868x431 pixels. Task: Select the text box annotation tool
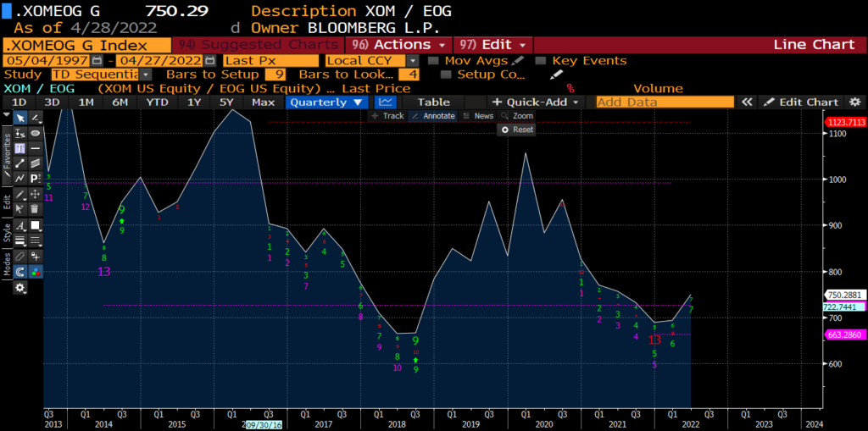click(x=20, y=148)
